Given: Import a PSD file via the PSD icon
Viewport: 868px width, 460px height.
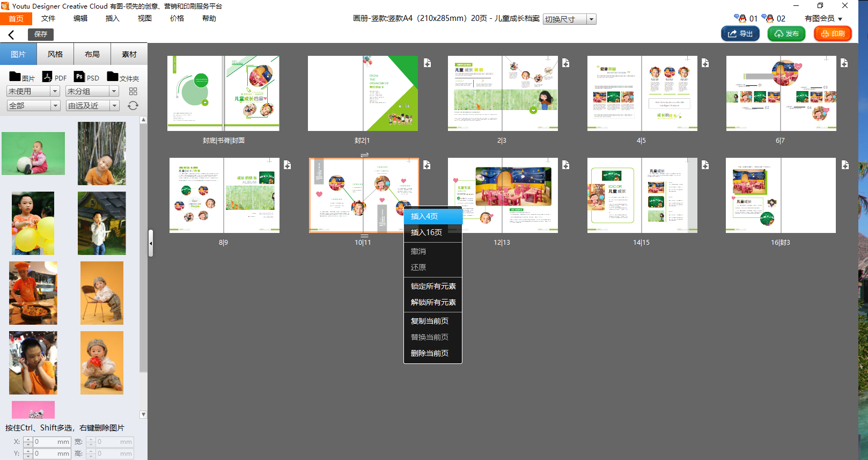Looking at the screenshot, I should point(86,77).
